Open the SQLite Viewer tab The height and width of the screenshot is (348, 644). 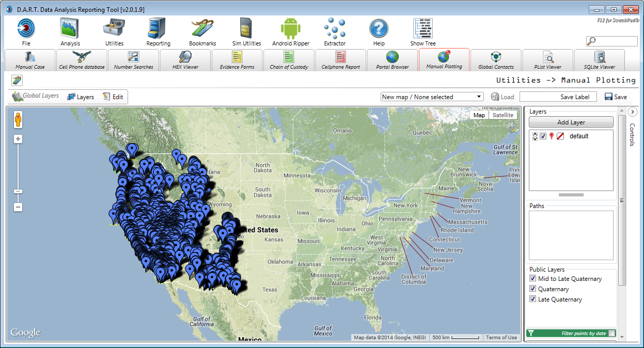pyautogui.click(x=599, y=60)
